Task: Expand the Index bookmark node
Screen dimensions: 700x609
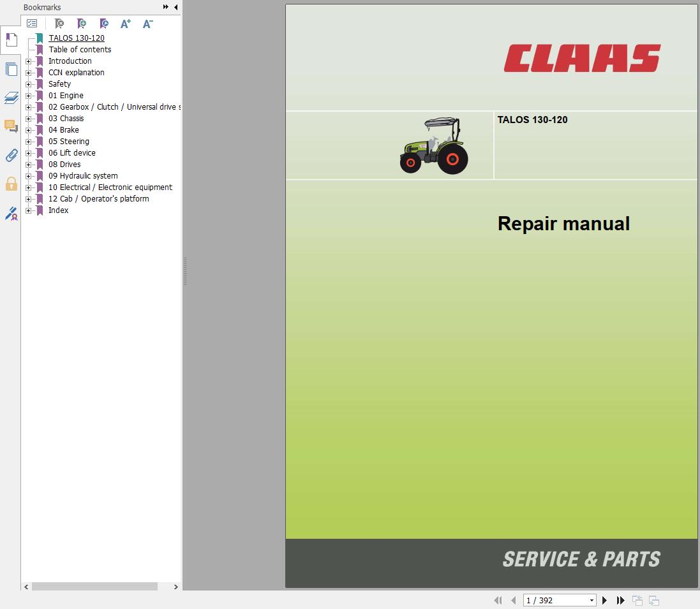Action: [28, 210]
